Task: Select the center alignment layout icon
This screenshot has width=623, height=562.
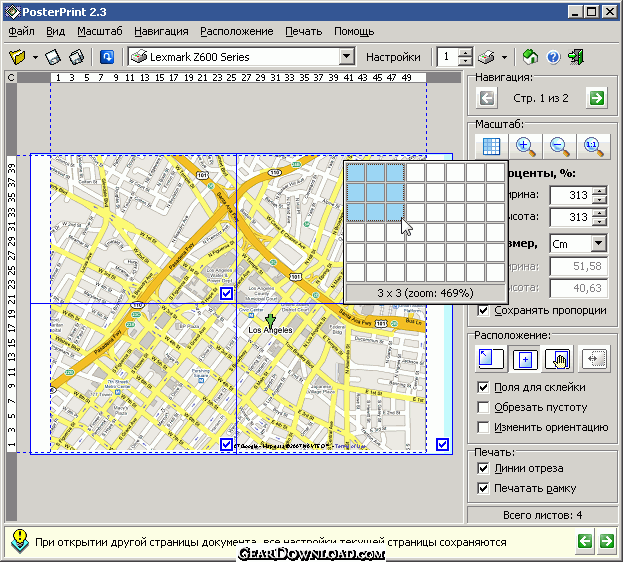Action: coord(525,359)
